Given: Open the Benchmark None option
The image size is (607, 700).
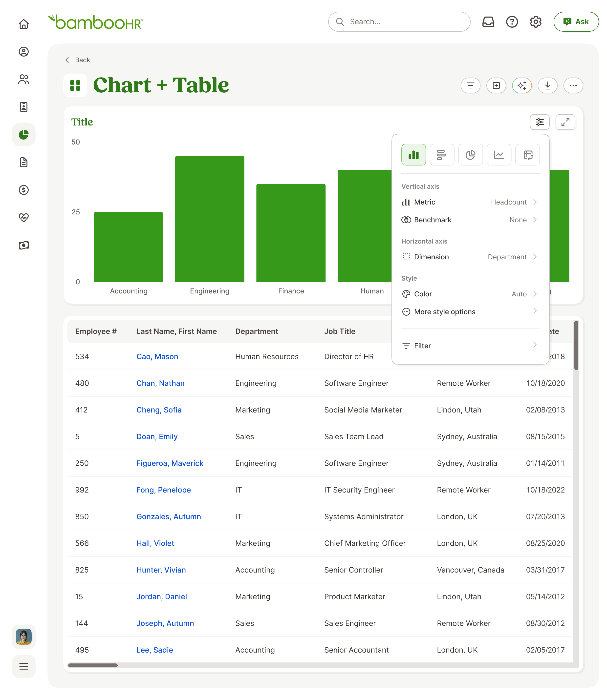Looking at the screenshot, I should pos(470,220).
